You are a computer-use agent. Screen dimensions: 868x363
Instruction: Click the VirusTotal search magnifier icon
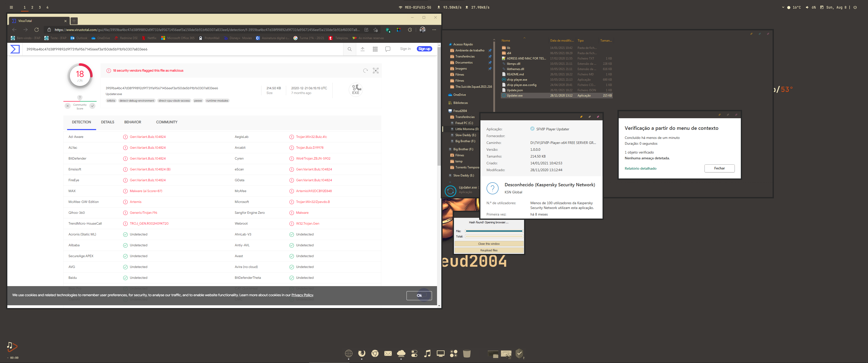[349, 49]
